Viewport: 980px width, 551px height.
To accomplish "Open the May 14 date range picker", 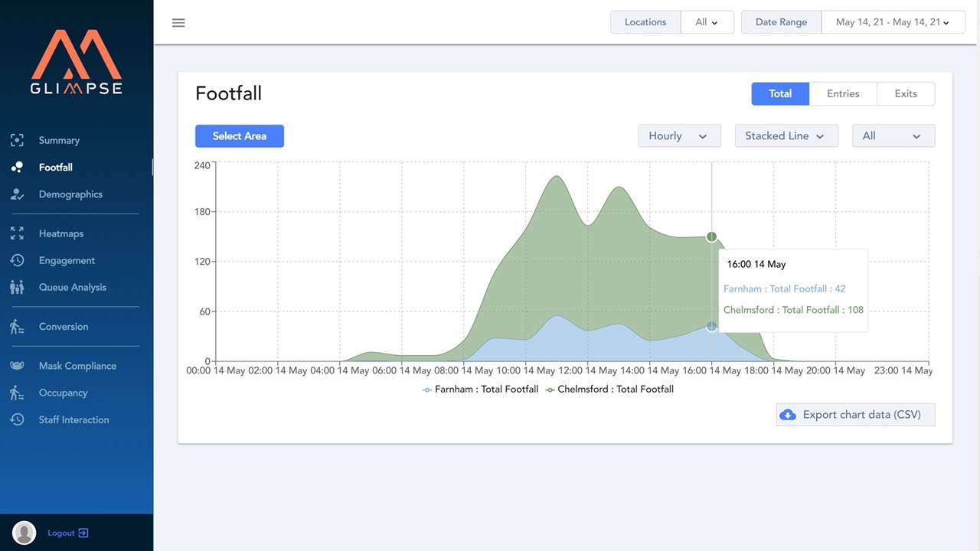I will pyautogui.click(x=893, y=21).
